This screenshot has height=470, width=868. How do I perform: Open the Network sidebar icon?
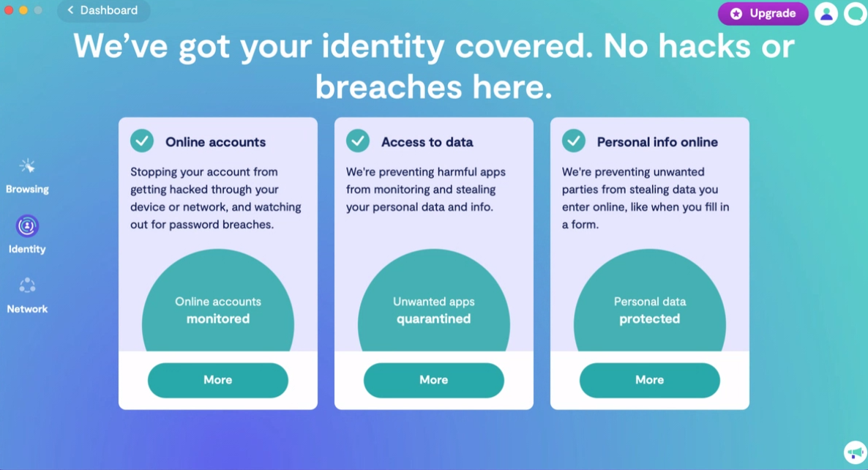click(27, 286)
